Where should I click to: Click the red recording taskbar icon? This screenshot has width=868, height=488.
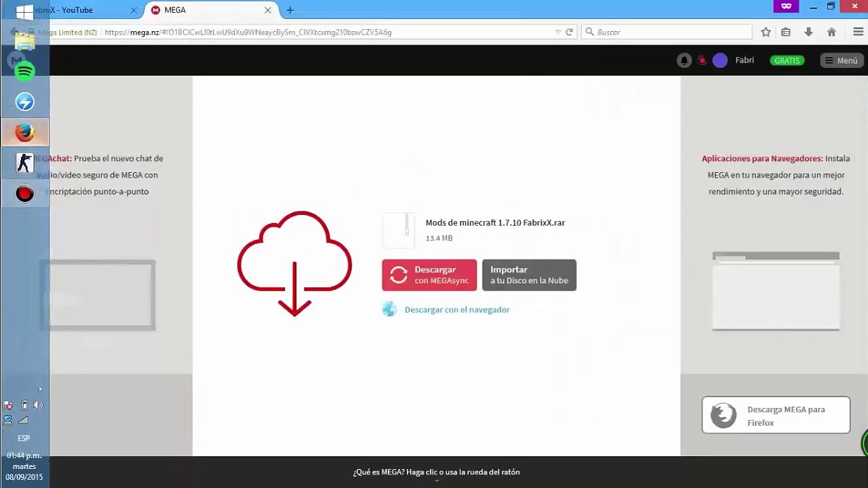(24, 194)
